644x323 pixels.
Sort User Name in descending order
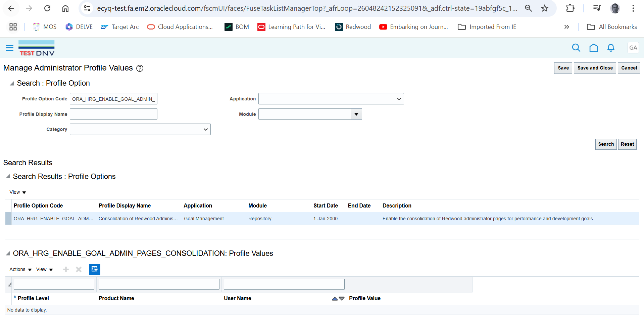(342, 298)
